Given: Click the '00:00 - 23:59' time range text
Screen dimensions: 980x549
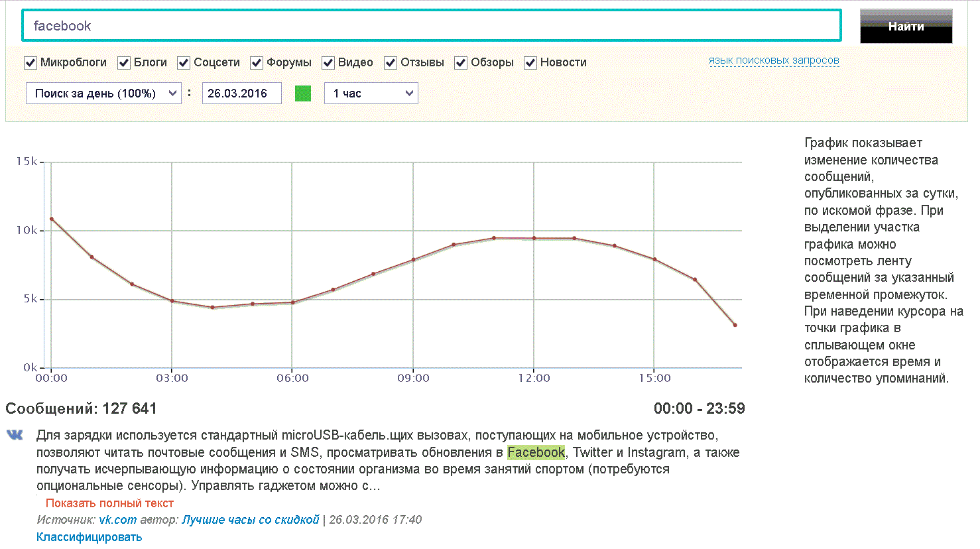Looking at the screenshot, I should click(700, 408).
